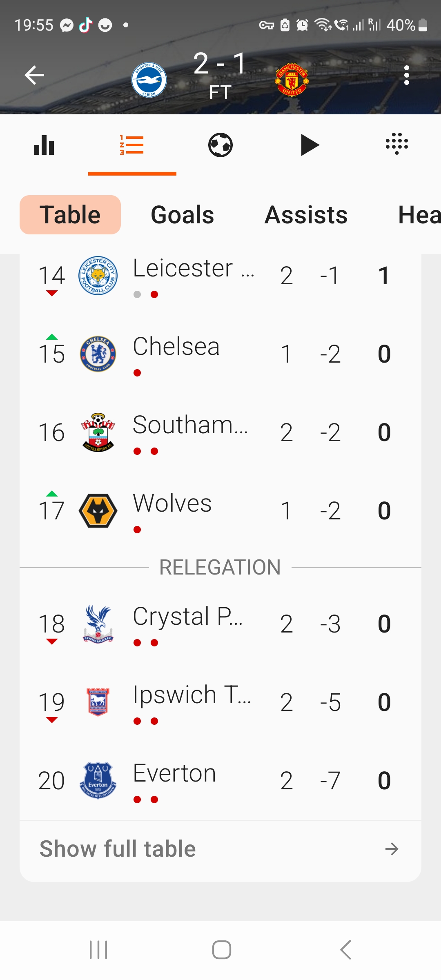
Task: Tap the arrow beside Show full table
Action: click(392, 849)
